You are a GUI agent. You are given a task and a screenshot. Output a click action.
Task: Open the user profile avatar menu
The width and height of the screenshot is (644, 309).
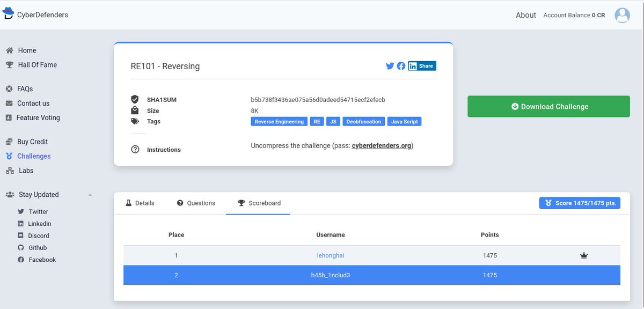(x=622, y=14)
